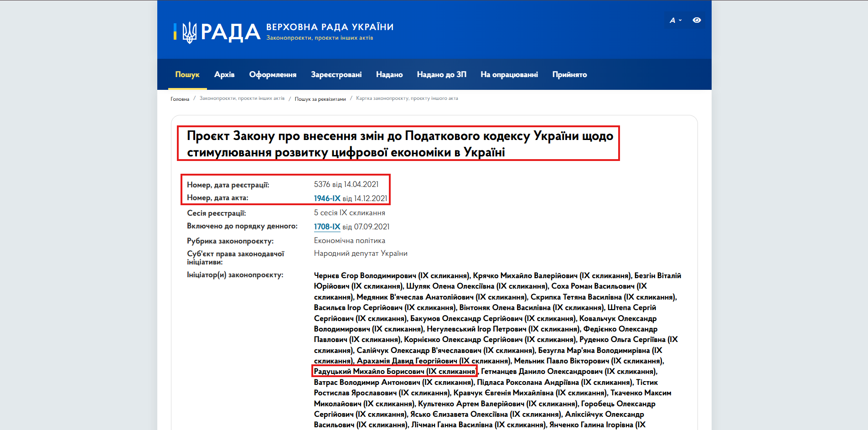The width and height of the screenshot is (868, 430).
Task: Click Картка законопроекту breadcrumb text
Action: click(x=407, y=98)
